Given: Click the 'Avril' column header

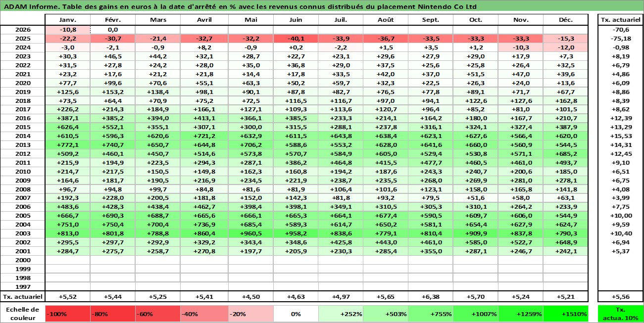Looking at the screenshot, I should [x=204, y=20].
